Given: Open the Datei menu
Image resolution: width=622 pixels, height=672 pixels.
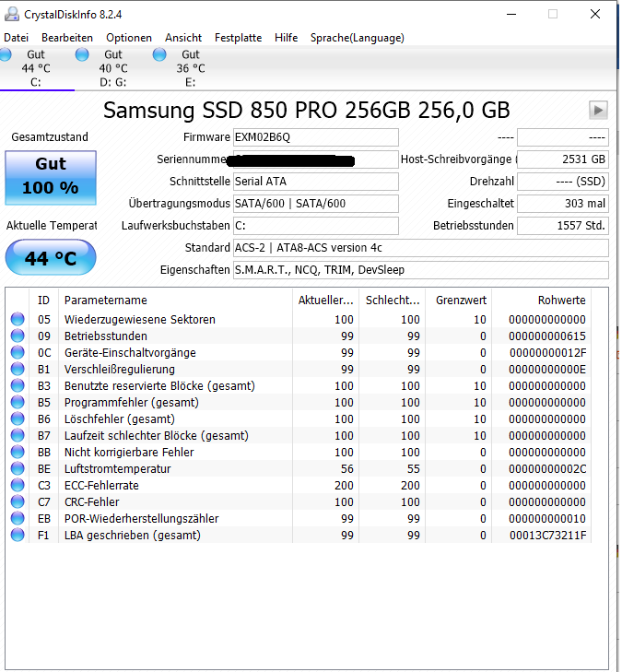Looking at the screenshot, I should 16,38.
